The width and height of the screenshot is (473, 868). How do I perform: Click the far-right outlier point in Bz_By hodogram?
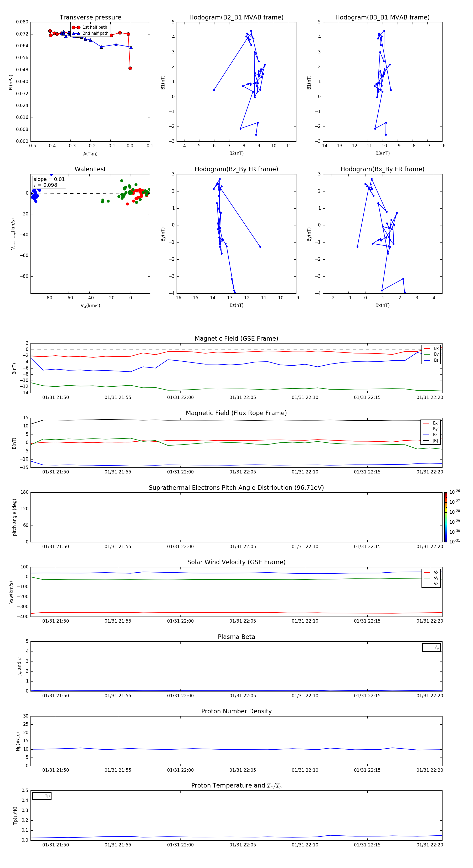260,247
